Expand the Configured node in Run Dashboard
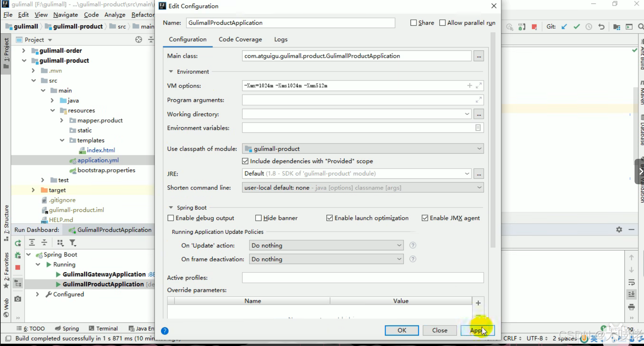644x346 pixels. tap(38, 294)
